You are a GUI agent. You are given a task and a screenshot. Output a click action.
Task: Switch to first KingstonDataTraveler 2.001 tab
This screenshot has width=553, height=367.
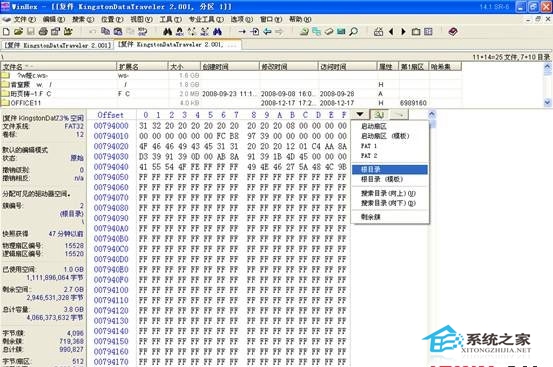58,45
